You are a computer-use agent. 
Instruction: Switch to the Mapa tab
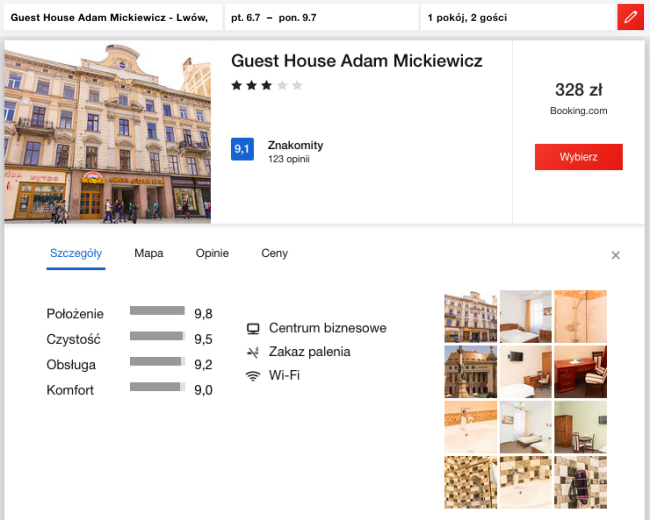(x=149, y=254)
